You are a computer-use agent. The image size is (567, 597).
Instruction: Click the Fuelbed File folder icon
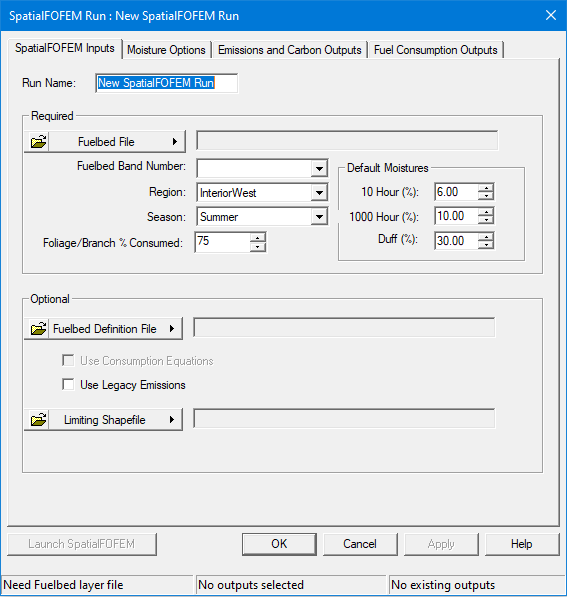tap(38, 142)
